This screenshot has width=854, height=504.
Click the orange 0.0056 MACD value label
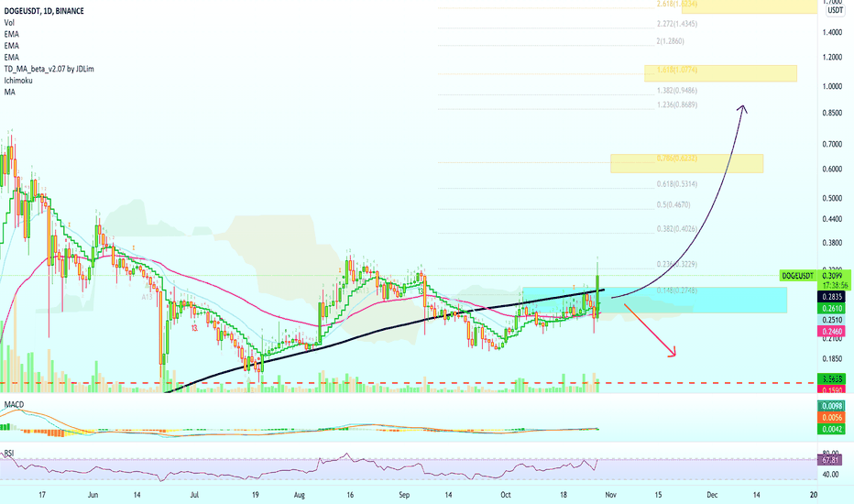coord(832,417)
